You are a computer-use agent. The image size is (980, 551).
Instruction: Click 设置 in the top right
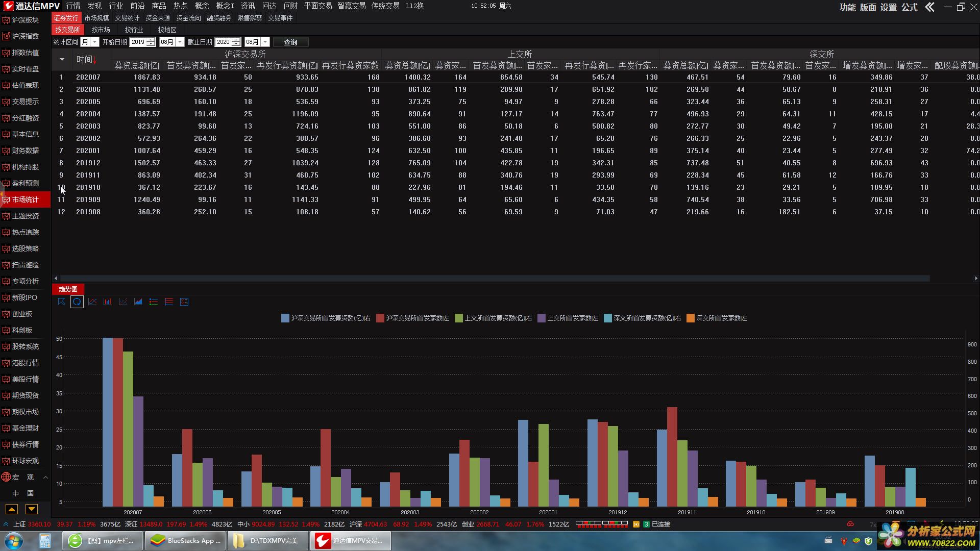pyautogui.click(x=889, y=7)
